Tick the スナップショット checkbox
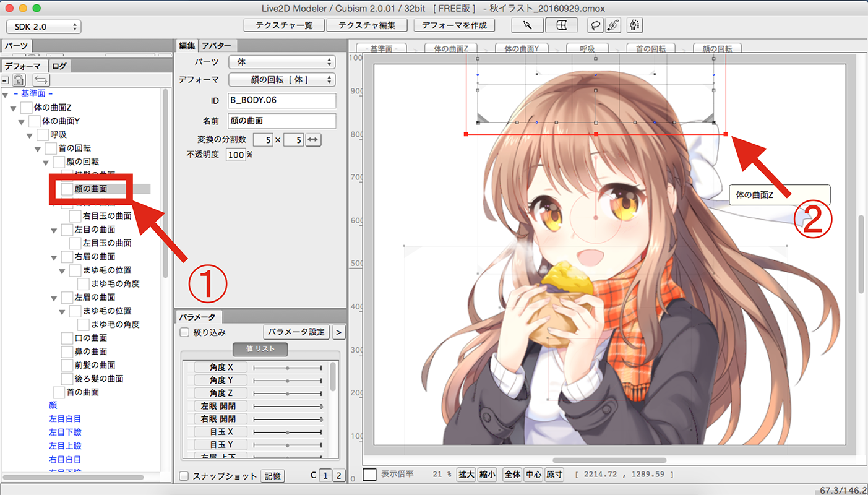The image size is (868, 495). (x=184, y=476)
